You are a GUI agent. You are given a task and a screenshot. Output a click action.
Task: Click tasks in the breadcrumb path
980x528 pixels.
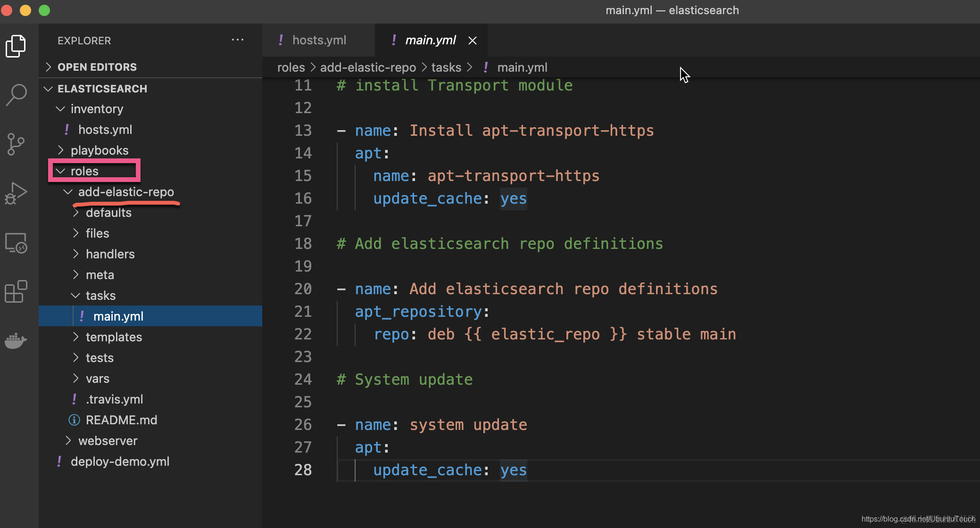click(x=446, y=67)
